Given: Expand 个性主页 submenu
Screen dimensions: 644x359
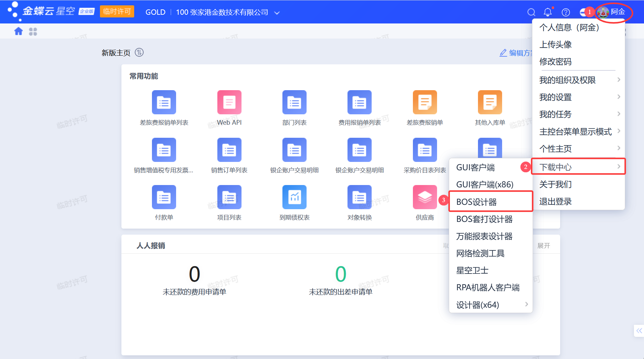Looking at the screenshot, I should point(579,148).
